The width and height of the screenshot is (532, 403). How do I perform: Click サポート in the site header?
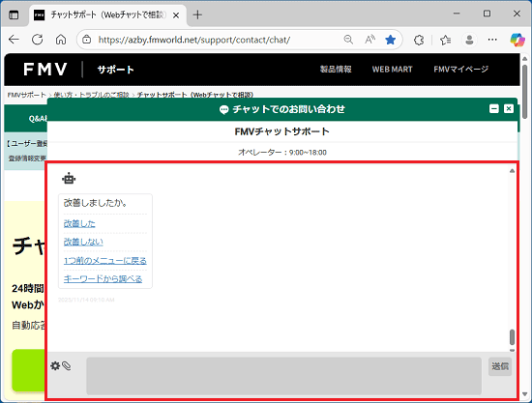116,70
